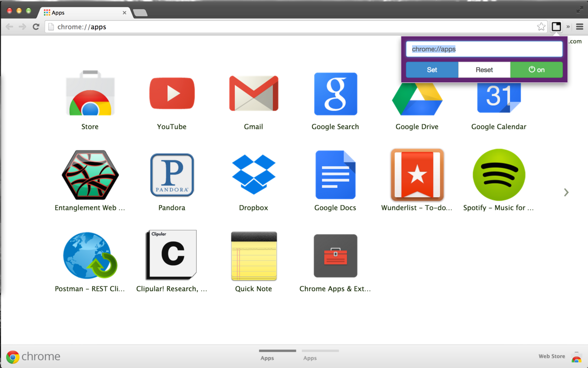Launch the Wunderlist to-do app
The image size is (588, 368).
coord(417,175)
